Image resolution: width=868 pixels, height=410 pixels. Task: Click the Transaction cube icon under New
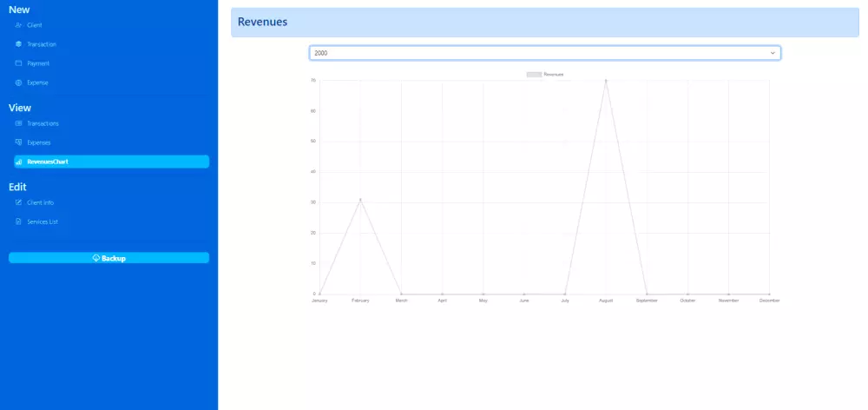18,44
